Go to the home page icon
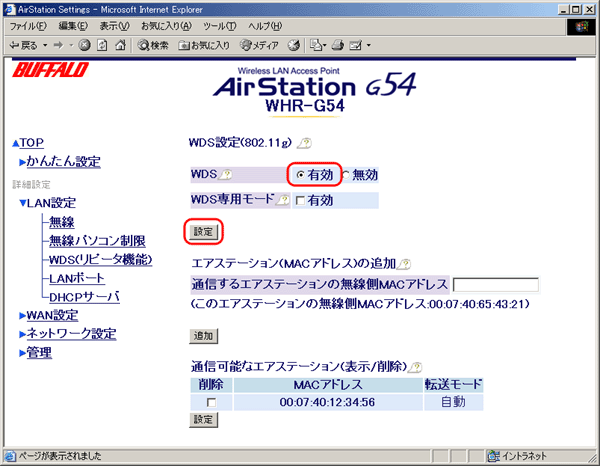Image resolution: width=600 pixels, height=466 pixels. tap(121, 46)
